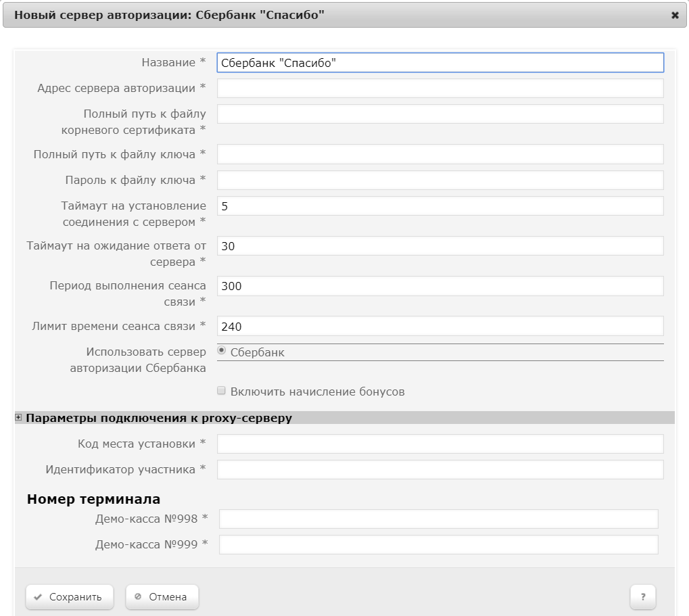Click the Название input field
689x616 pixels.
click(x=440, y=63)
